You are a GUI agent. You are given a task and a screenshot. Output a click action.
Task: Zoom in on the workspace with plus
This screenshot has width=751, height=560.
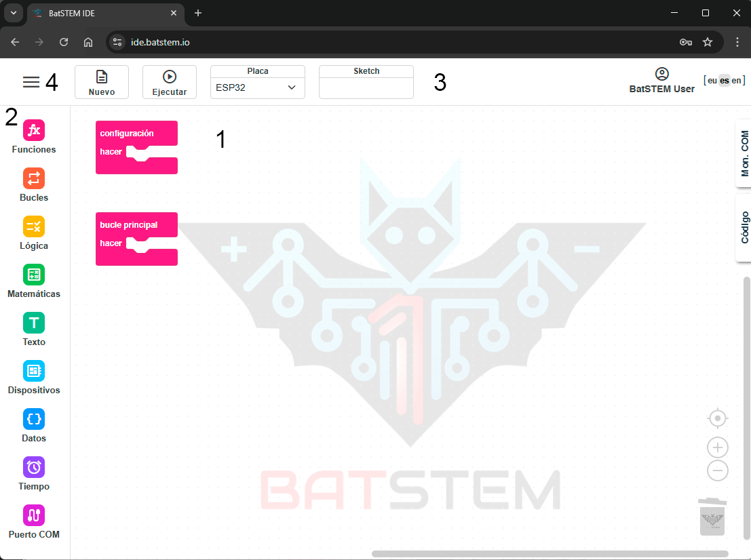click(x=718, y=447)
